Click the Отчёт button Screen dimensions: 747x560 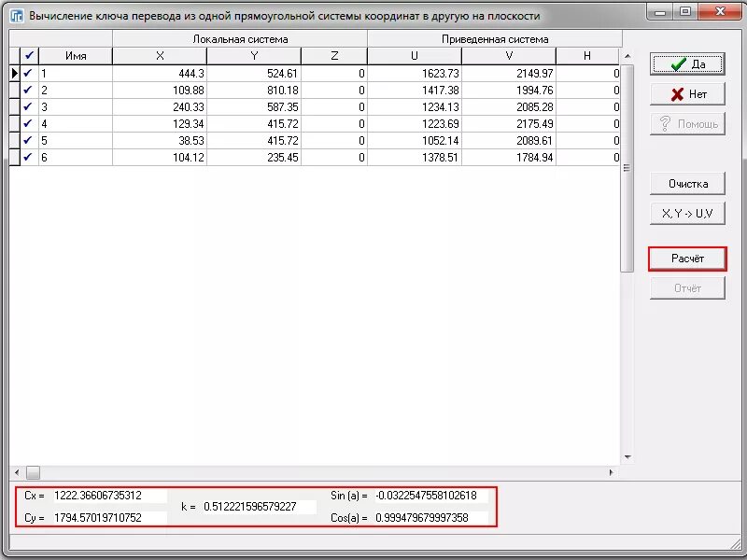[687, 288]
